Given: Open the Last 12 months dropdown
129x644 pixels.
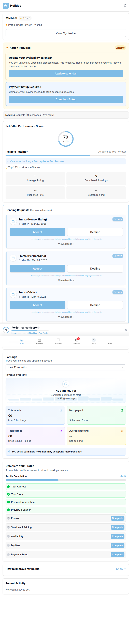Looking at the screenshot, I should tap(66, 367).
